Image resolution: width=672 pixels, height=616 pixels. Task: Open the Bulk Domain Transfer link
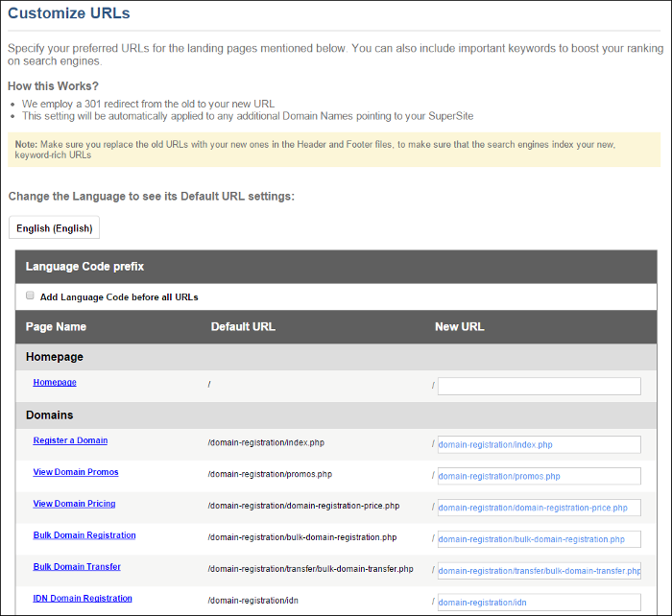tap(77, 567)
